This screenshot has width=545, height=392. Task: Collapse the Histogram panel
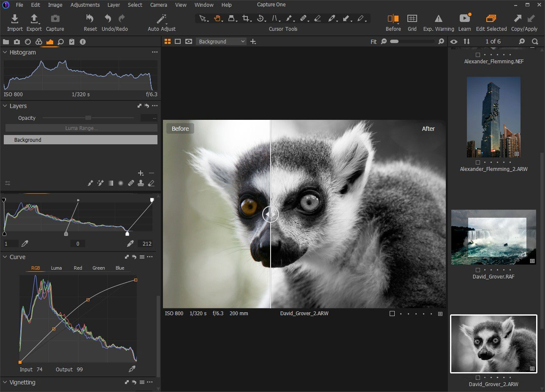(x=5, y=52)
